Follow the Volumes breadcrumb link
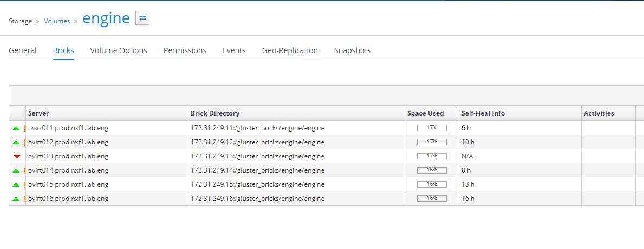The image size is (644, 249). coord(57,21)
